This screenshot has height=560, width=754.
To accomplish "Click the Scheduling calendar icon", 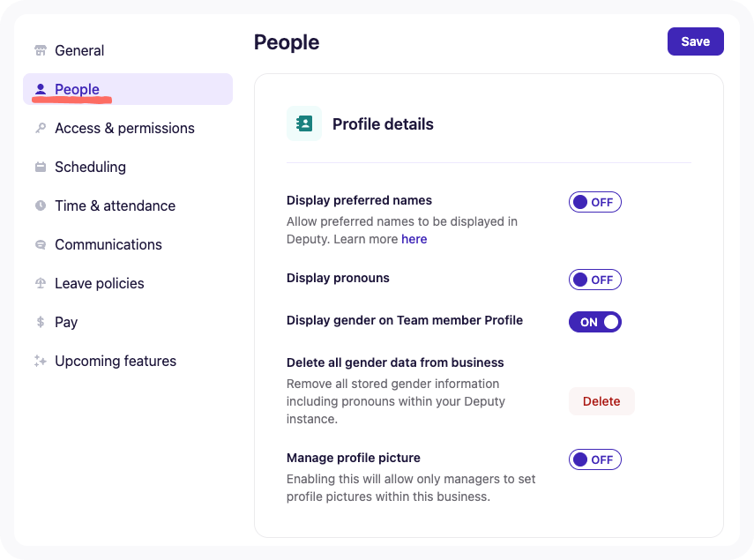I will coord(41,167).
